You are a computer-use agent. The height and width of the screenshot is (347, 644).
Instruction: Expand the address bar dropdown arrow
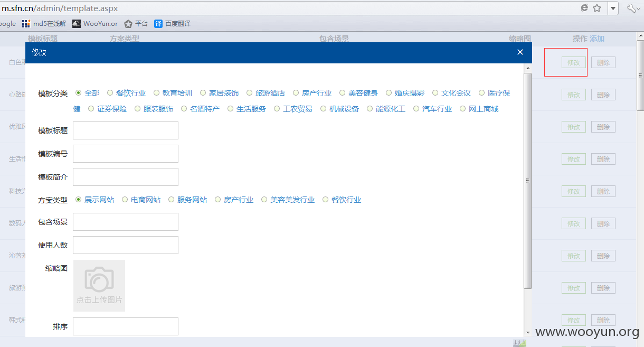click(613, 8)
